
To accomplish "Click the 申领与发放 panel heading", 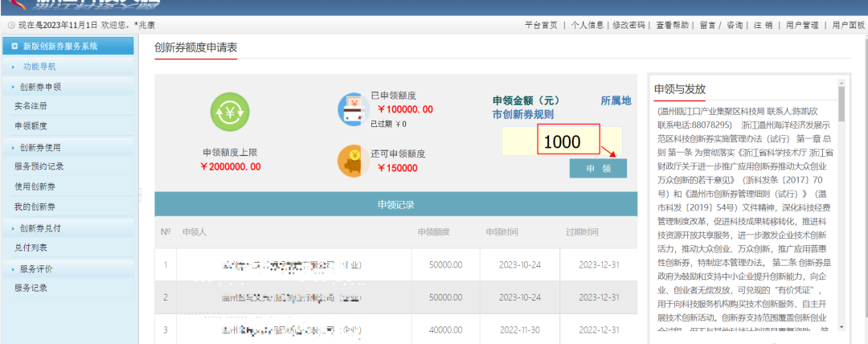I will coord(680,90).
